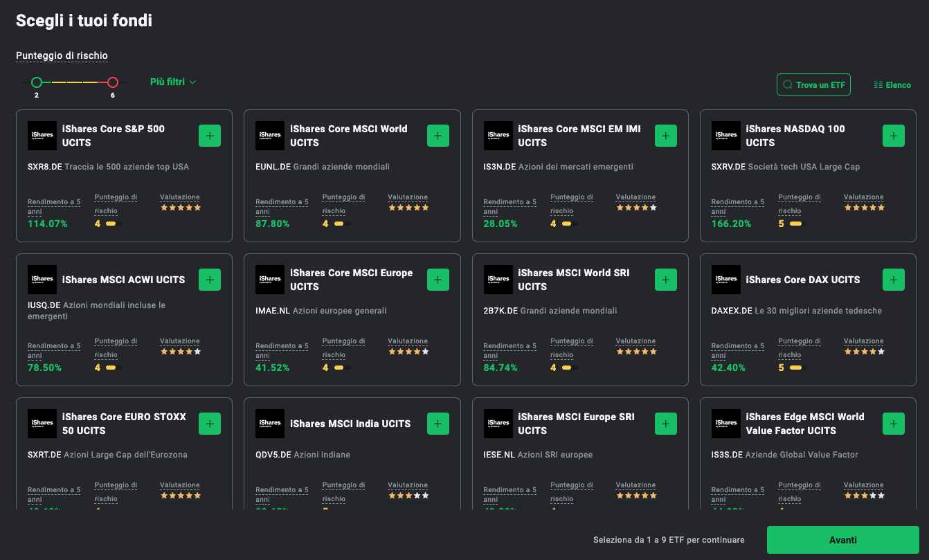Click the minimum risk slider handle
Viewport: 929px width, 560px height.
pyautogui.click(x=37, y=82)
